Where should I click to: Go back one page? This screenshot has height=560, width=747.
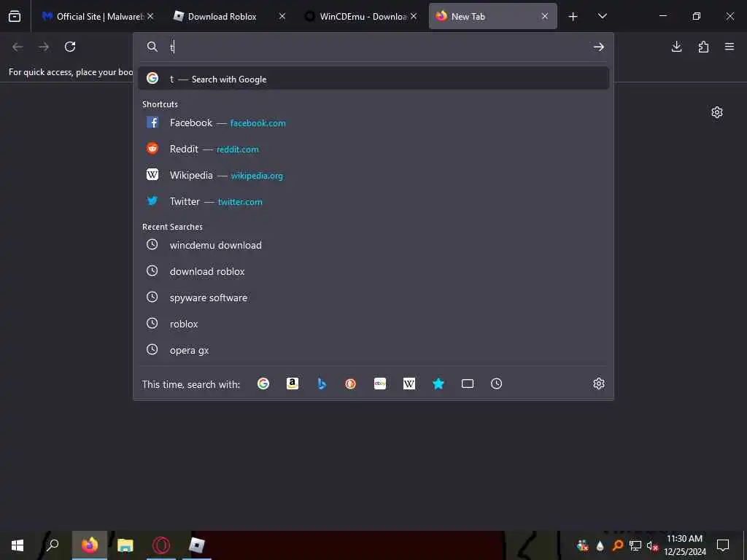18,47
